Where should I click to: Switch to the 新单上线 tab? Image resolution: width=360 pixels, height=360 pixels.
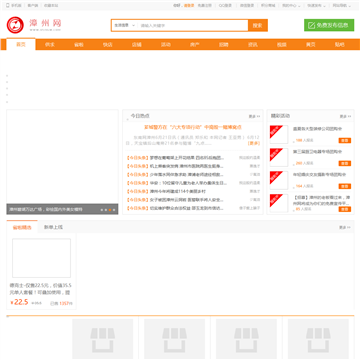pyautogui.click(x=53, y=227)
